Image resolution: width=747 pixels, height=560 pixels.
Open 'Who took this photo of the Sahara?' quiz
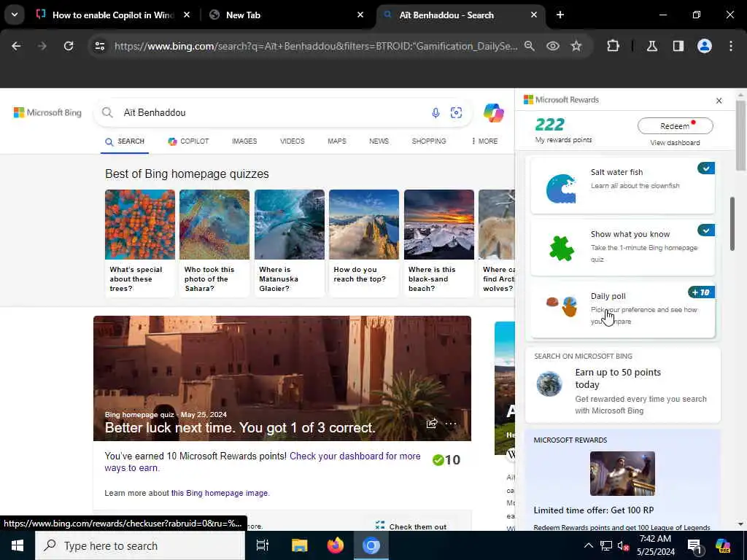point(214,243)
